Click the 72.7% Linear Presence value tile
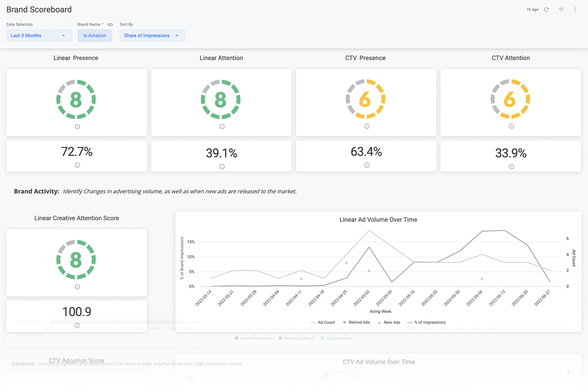The image size is (588, 392). [76, 152]
